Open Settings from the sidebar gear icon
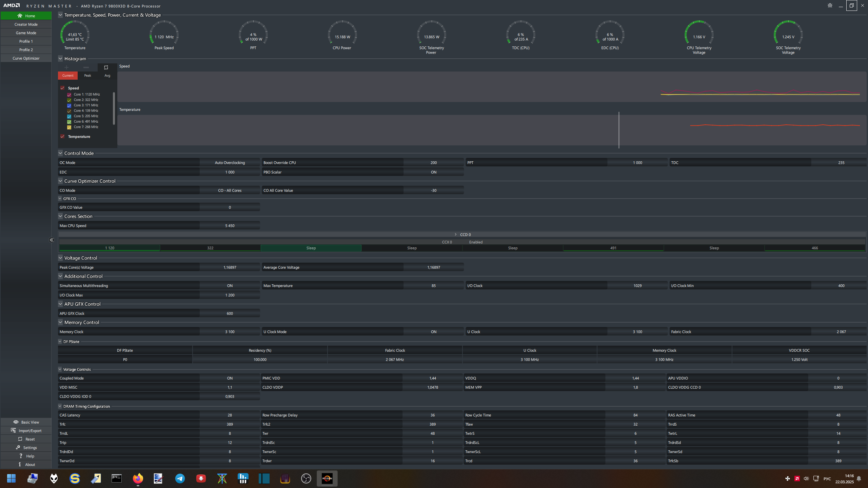Viewport: 868px width, 488px height. pyautogui.click(x=18, y=447)
